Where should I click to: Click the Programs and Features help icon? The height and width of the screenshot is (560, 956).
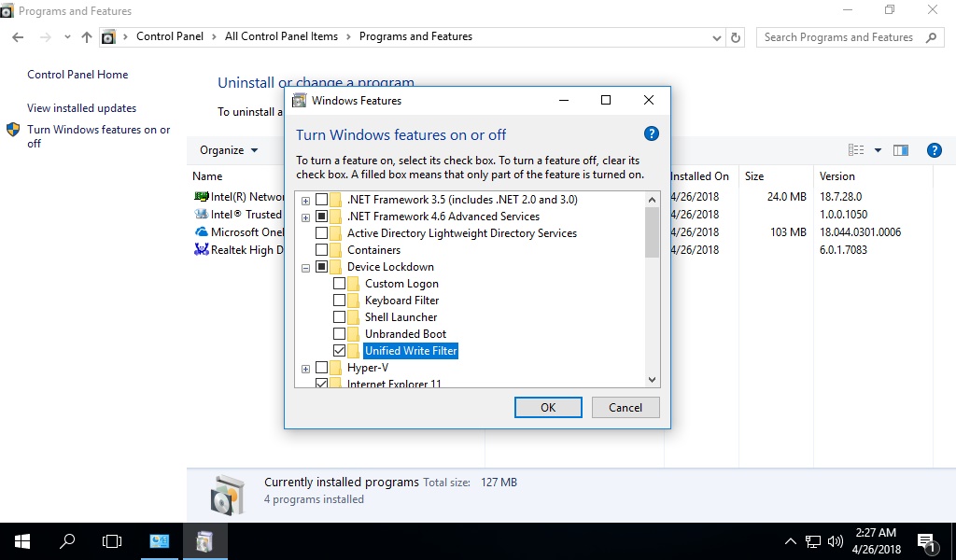tap(934, 150)
